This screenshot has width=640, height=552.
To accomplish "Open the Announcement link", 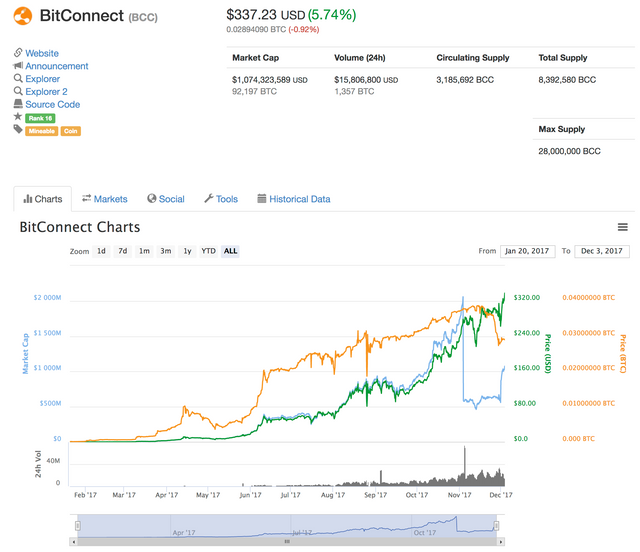I will click(57, 66).
